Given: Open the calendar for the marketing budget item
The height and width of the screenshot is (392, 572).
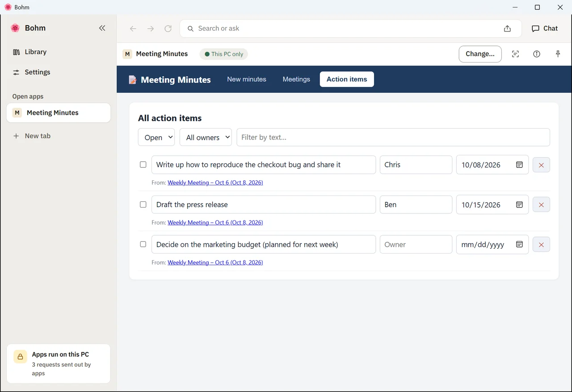Looking at the screenshot, I should 519,244.
